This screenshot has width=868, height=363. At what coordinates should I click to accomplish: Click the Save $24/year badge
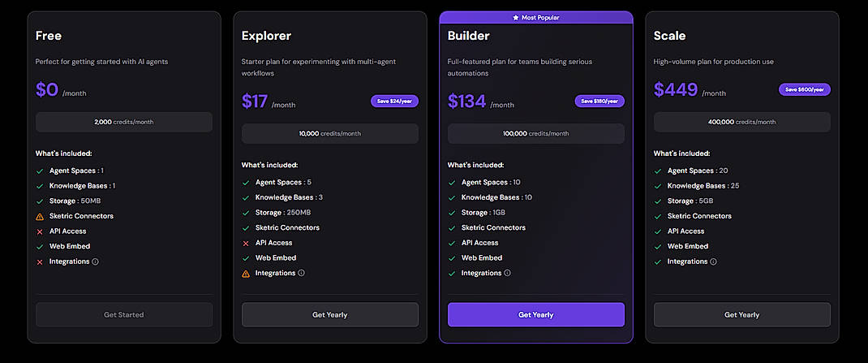coord(395,101)
